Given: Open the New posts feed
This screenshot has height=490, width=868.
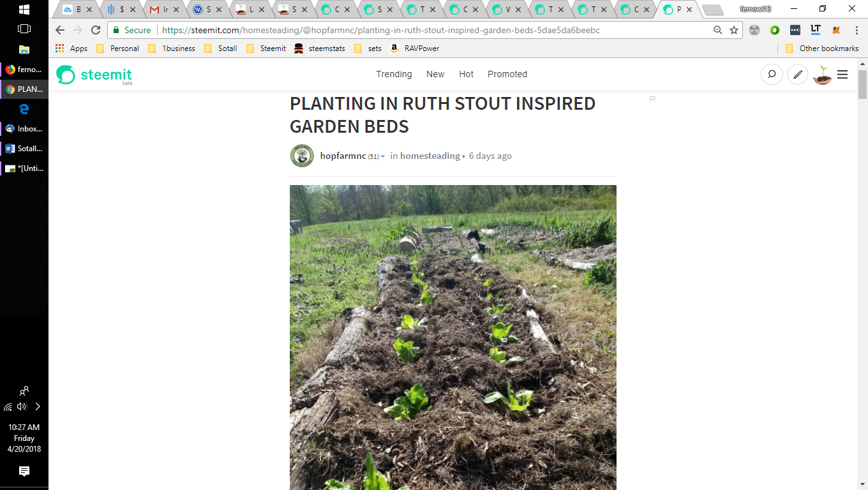Looking at the screenshot, I should 435,75.
